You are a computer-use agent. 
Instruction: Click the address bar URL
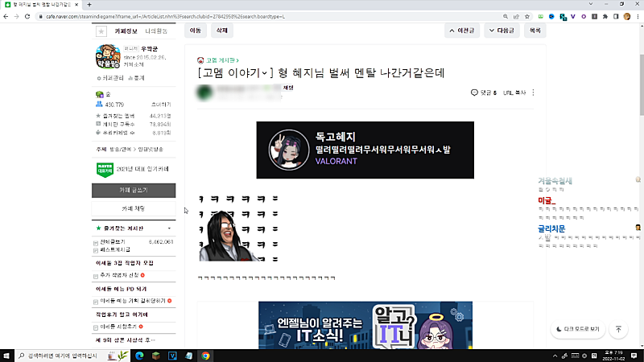(165, 17)
